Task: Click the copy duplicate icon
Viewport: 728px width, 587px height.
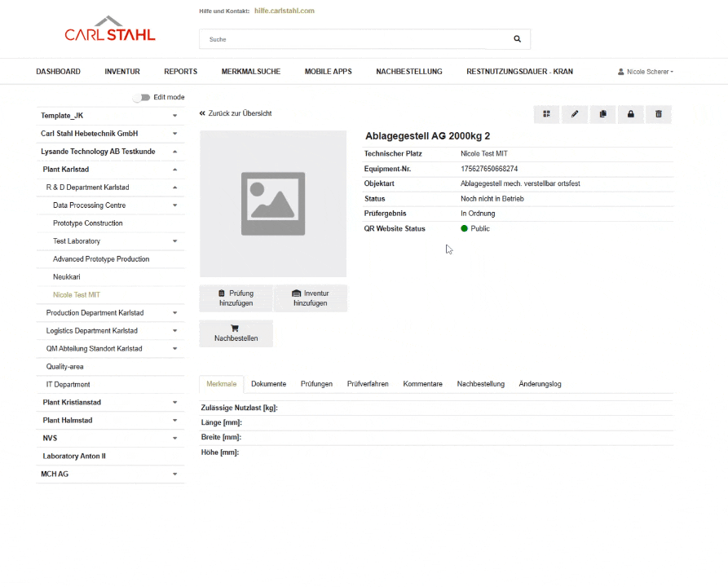Action: 602,114
